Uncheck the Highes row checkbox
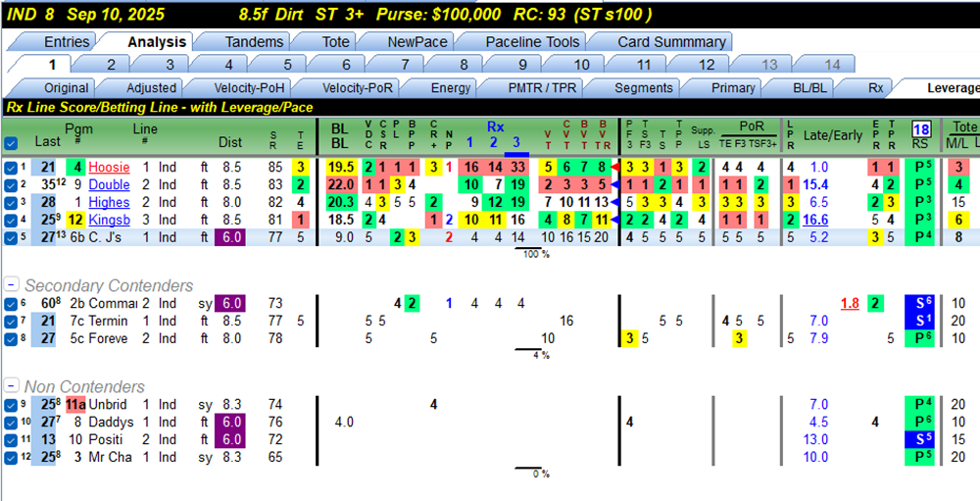Image resolution: width=980 pixels, height=501 pixels. tap(10, 202)
